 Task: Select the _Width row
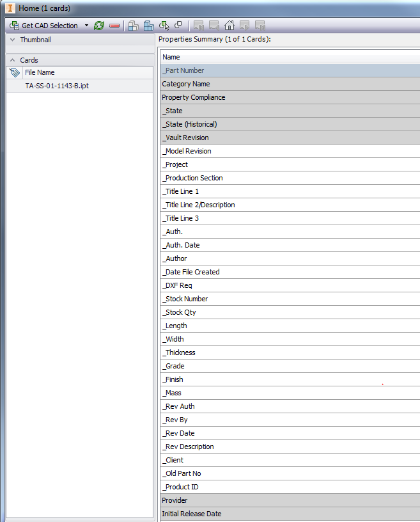pyautogui.click(x=290, y=339)
